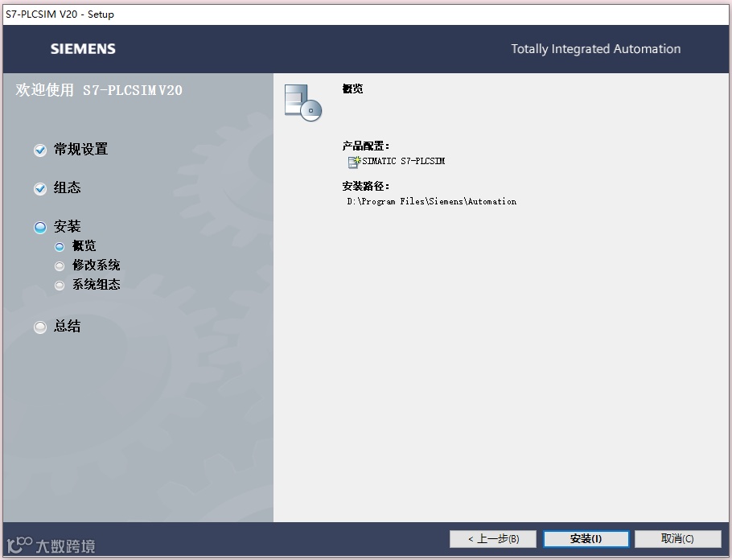Image resolution: width=732 pixels, height=560 pixels.
Task: Open the 组态 step label
Action: [68, 187]
